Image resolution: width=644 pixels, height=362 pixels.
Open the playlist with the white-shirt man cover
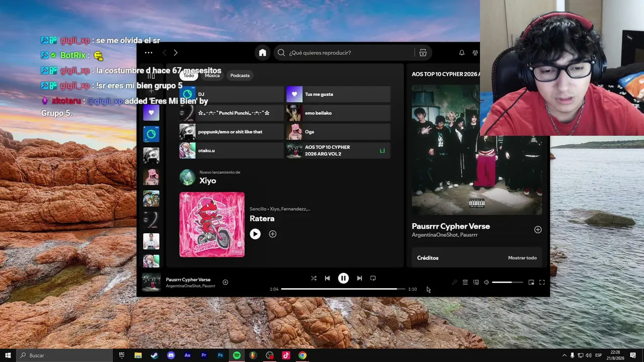click(151, 241)
